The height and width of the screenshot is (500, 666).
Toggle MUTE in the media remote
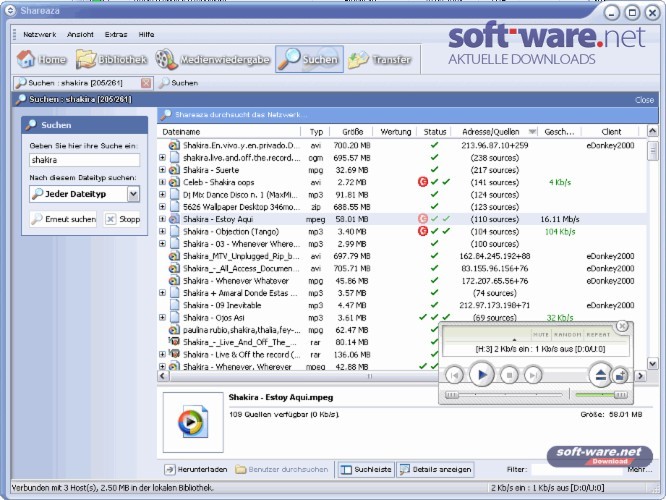[541, 335]
